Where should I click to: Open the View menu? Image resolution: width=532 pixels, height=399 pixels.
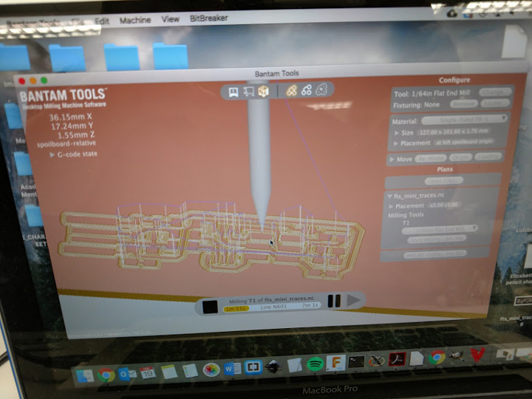tap(170, 19)
